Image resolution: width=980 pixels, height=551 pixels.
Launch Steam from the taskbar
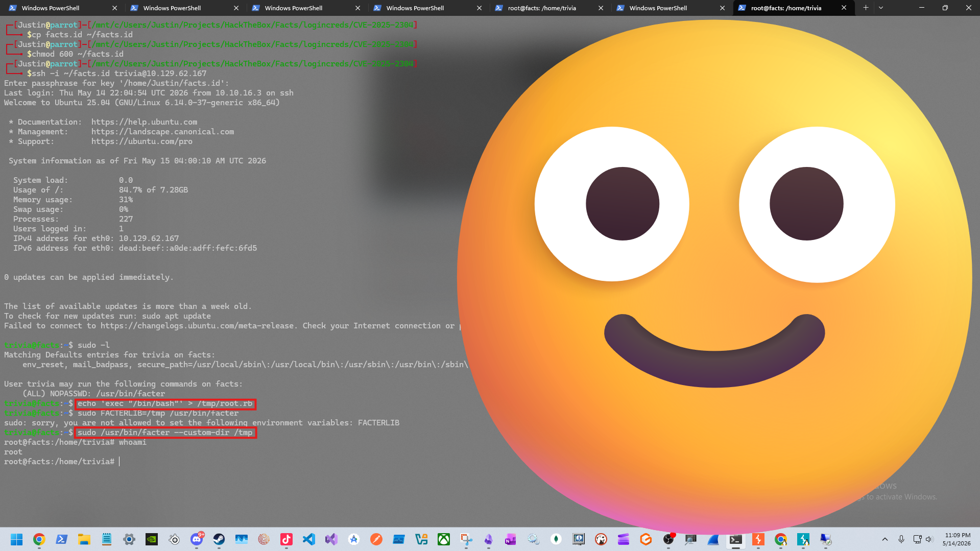219,539
